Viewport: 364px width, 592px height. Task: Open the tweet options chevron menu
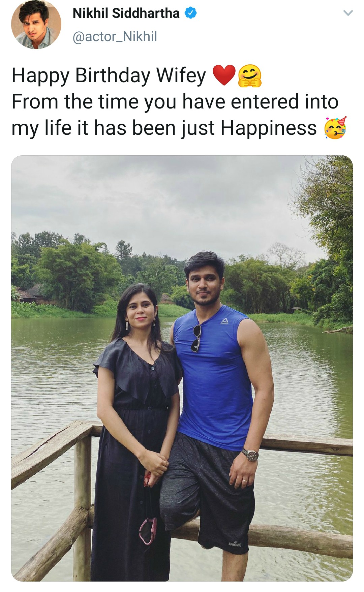[x=347, y=13]
